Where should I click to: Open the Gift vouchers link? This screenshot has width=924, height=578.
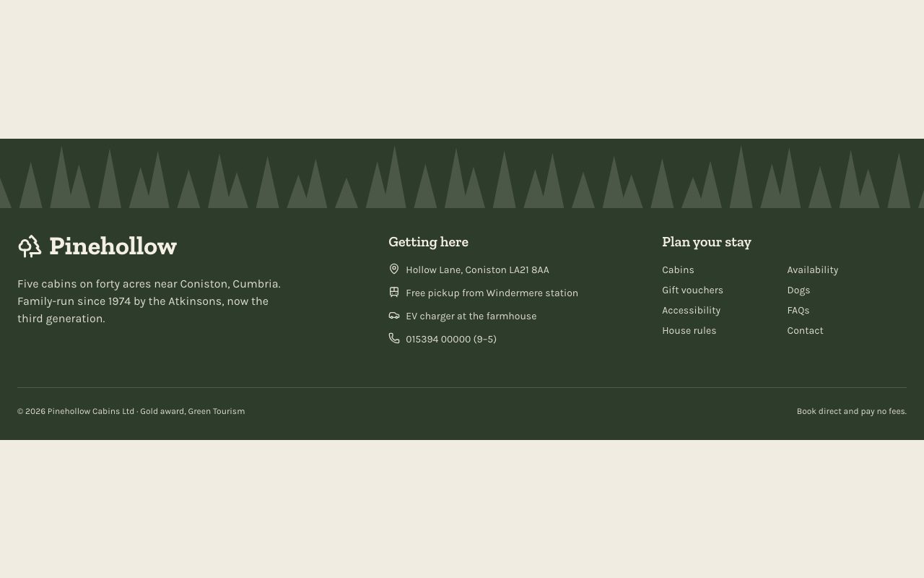point(692,290)
